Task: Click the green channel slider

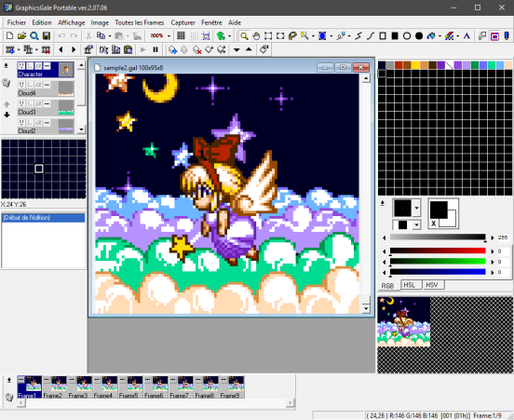Action: click(438, 262)
